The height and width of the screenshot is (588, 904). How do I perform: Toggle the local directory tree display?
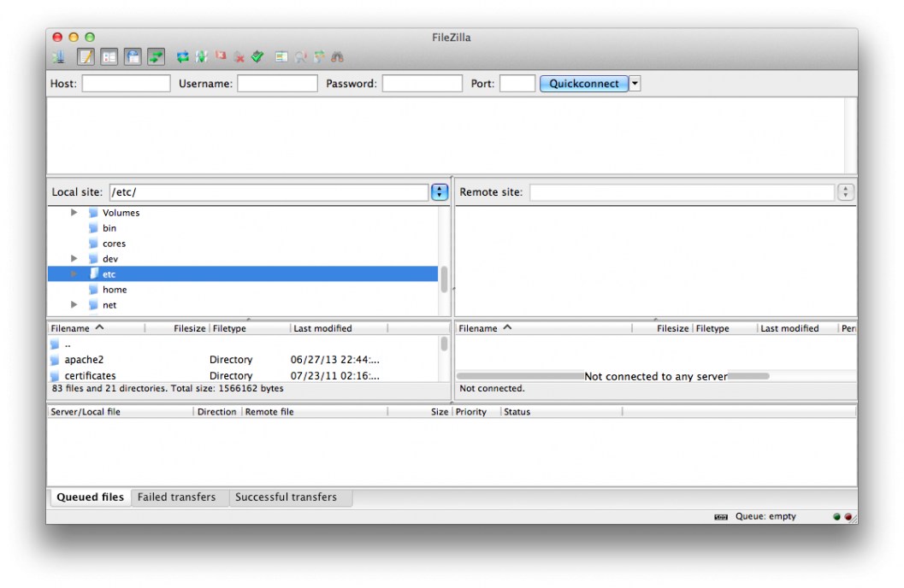(109, 56)
